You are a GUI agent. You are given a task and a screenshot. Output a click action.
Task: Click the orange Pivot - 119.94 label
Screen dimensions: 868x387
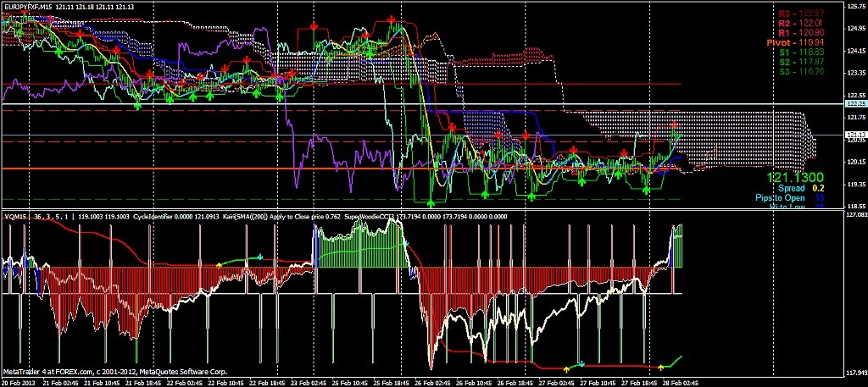pos(796,42)
